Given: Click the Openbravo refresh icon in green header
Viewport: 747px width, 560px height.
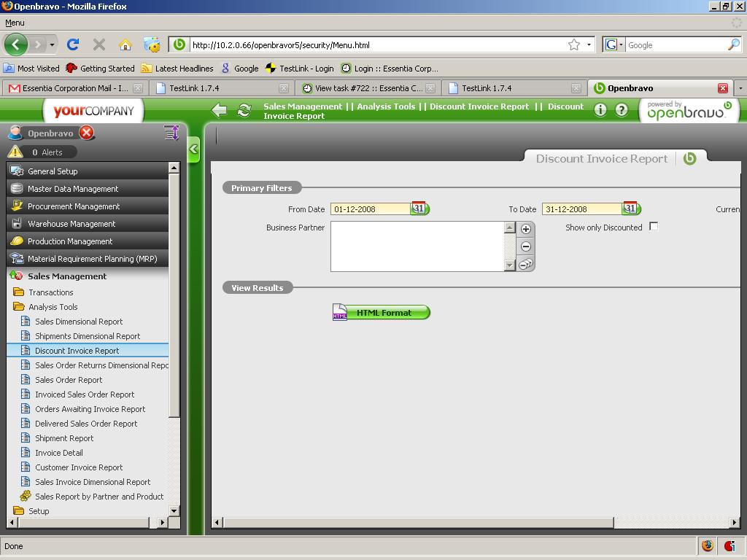Looking at the screenshot, I should coord(244,110).
